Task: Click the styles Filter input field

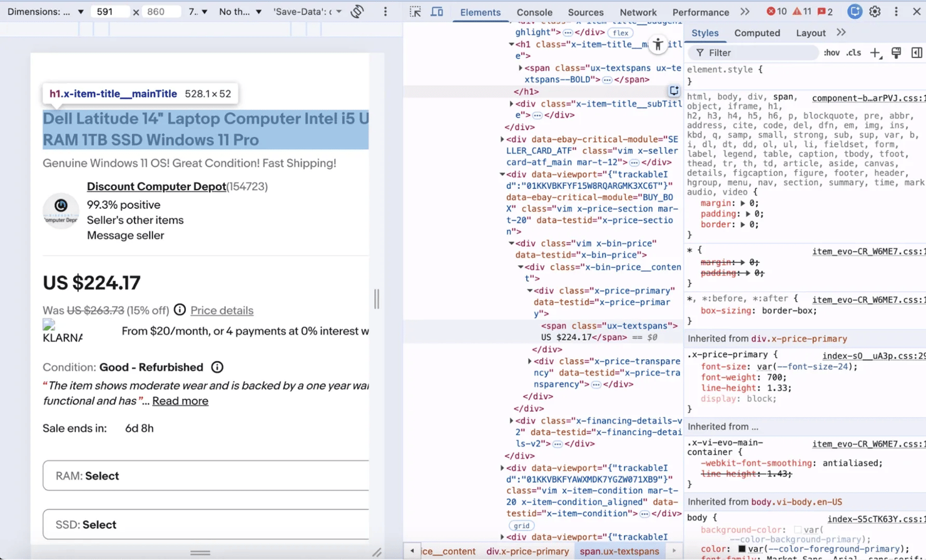Action: click(x=757, y=53)
